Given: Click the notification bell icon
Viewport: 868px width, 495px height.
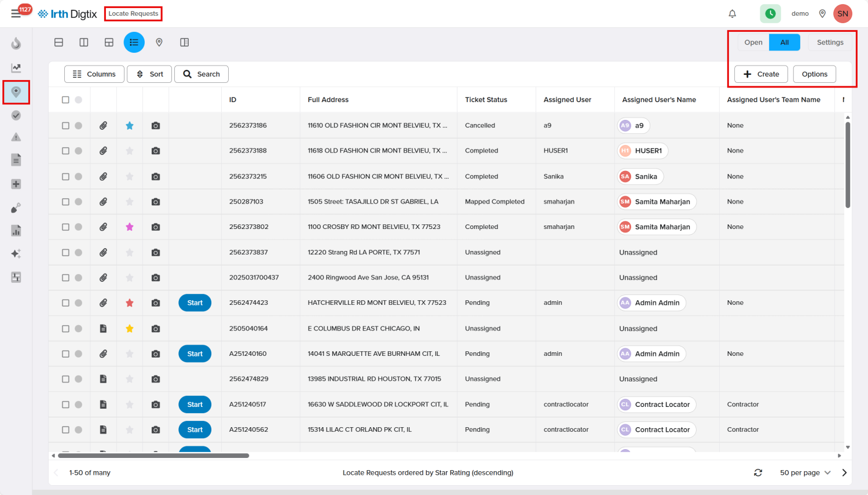Looking at the screenshot, I should [733, 13].
